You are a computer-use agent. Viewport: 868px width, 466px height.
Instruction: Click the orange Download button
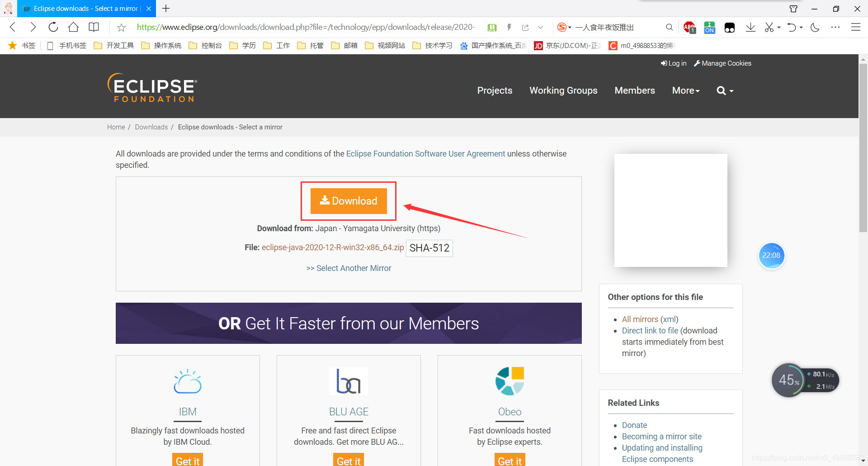pos(349,201)
